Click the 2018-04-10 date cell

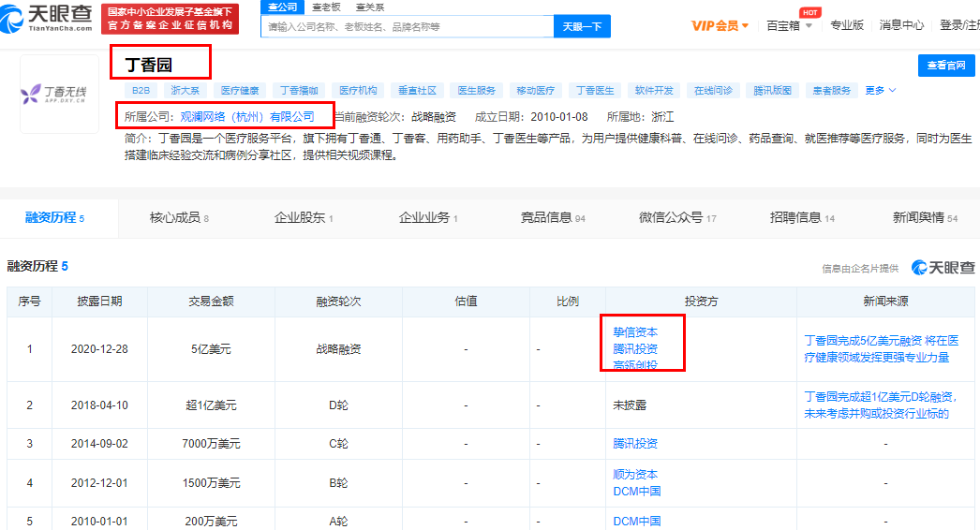99,405
